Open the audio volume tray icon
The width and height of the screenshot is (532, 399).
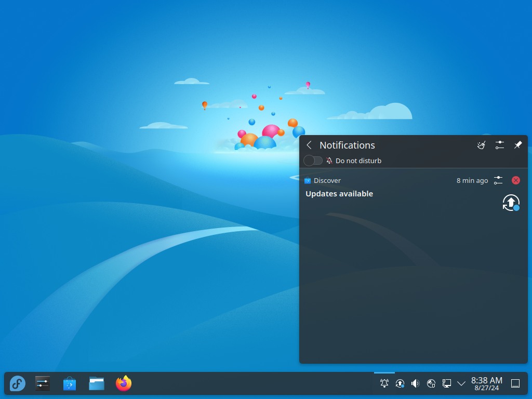tap(416, 383)
